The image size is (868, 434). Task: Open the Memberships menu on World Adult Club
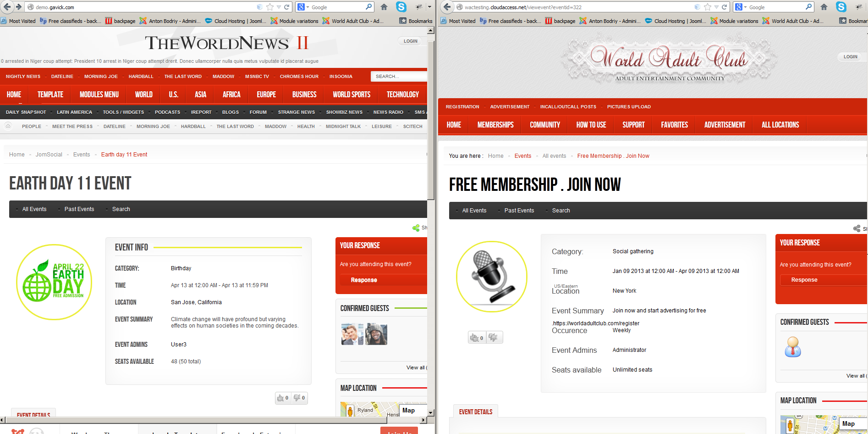[x=495, y=125]
